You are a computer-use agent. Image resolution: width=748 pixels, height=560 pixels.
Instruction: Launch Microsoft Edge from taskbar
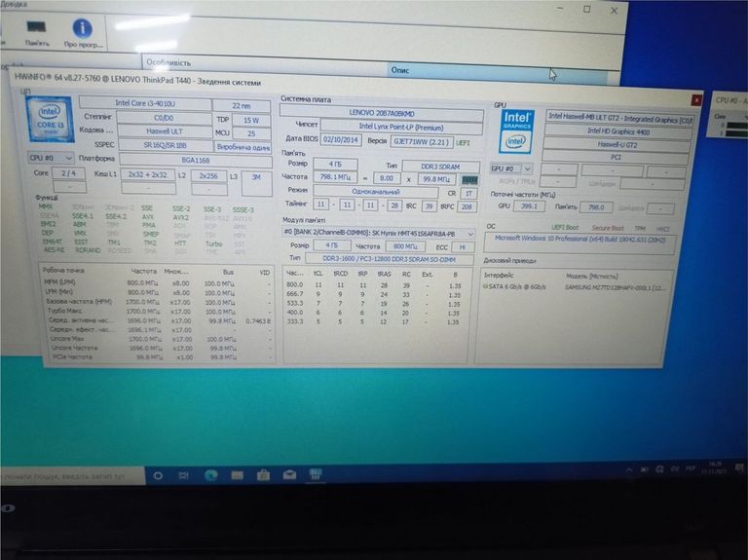210,475
